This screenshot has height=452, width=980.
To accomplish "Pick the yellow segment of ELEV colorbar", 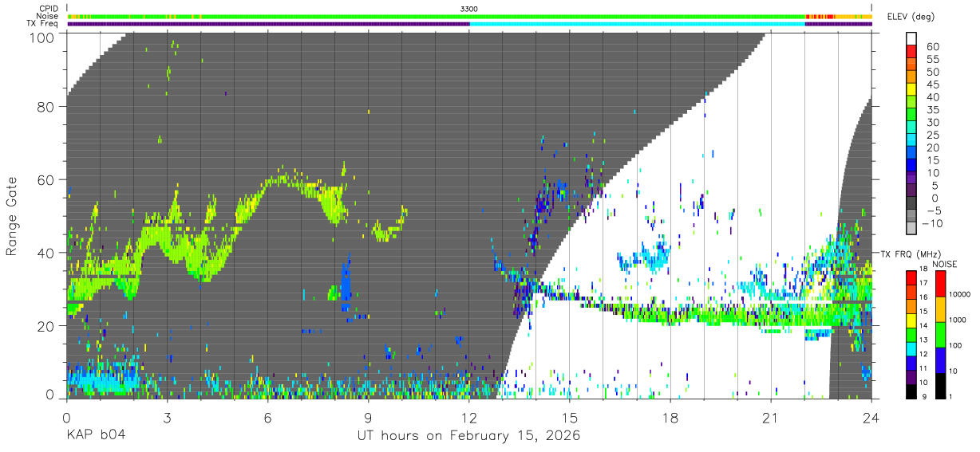I will [x=911, y=89].
